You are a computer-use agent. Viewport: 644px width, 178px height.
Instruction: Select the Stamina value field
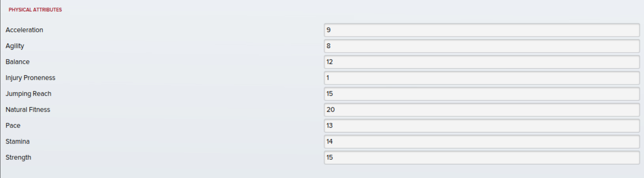pos(481,141)
